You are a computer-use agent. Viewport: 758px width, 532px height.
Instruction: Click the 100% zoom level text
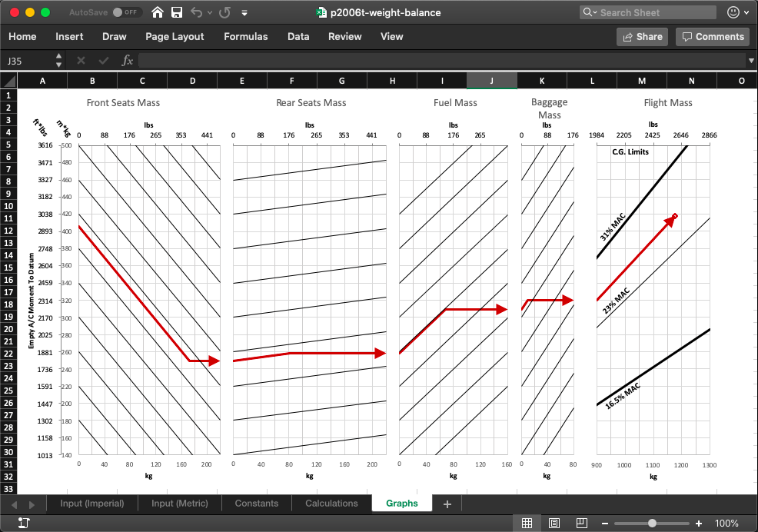[726, 524]
